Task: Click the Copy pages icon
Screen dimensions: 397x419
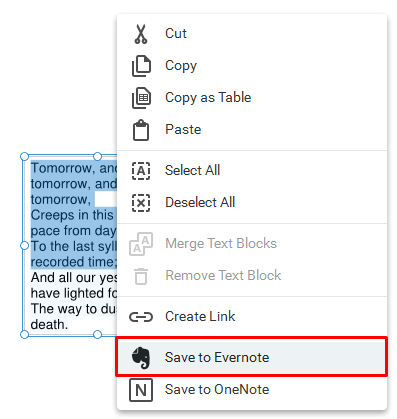Action: tap(141, 66)
